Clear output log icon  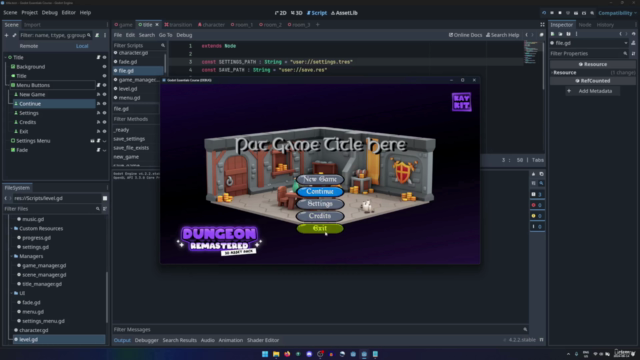pyautogui.click(x=533, y=174)
